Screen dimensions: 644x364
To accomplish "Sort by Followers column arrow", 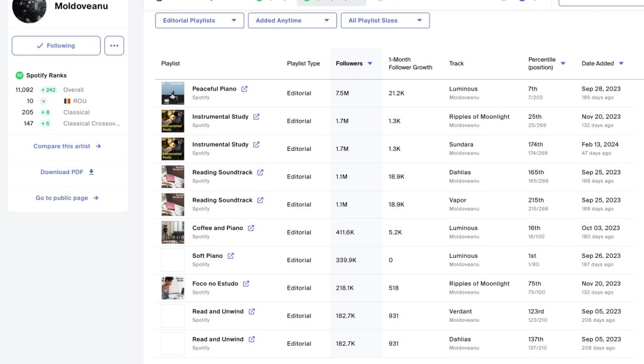I will point(370,63).
